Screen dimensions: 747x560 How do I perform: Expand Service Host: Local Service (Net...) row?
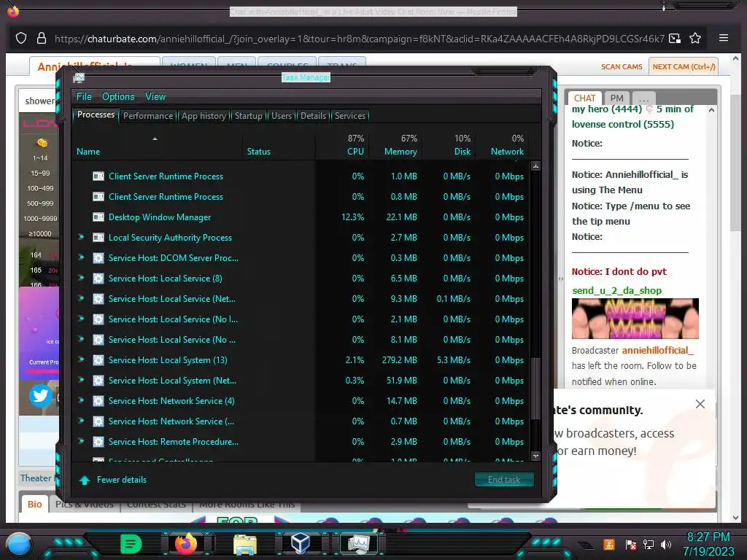pyautogui.click(x=81, y=298)
